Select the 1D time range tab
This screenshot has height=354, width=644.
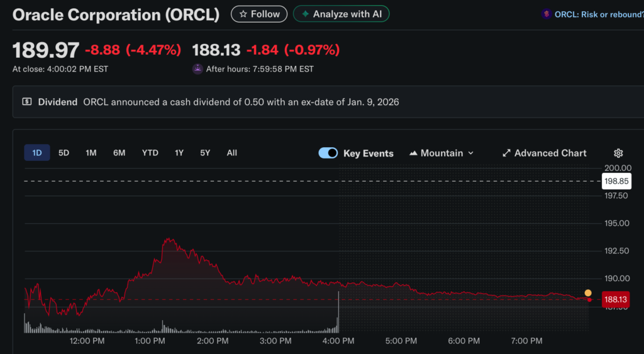click(x=37, y=153)
